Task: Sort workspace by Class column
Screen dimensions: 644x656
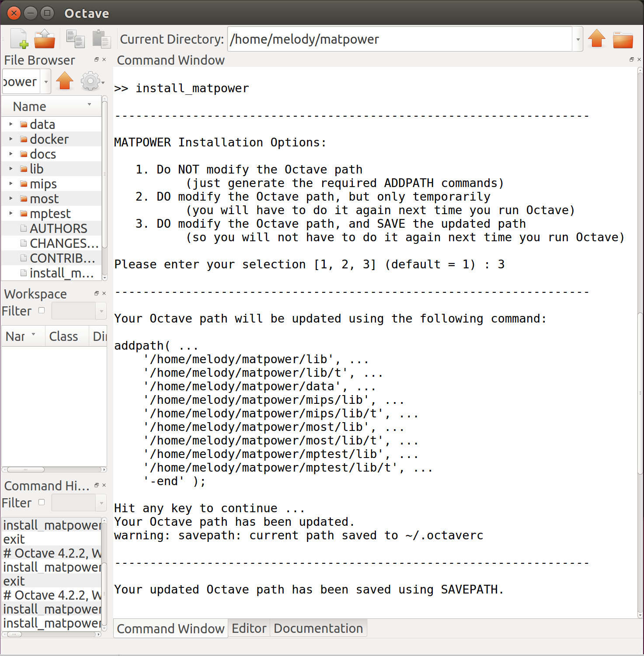Action: [x=67, y=336]
